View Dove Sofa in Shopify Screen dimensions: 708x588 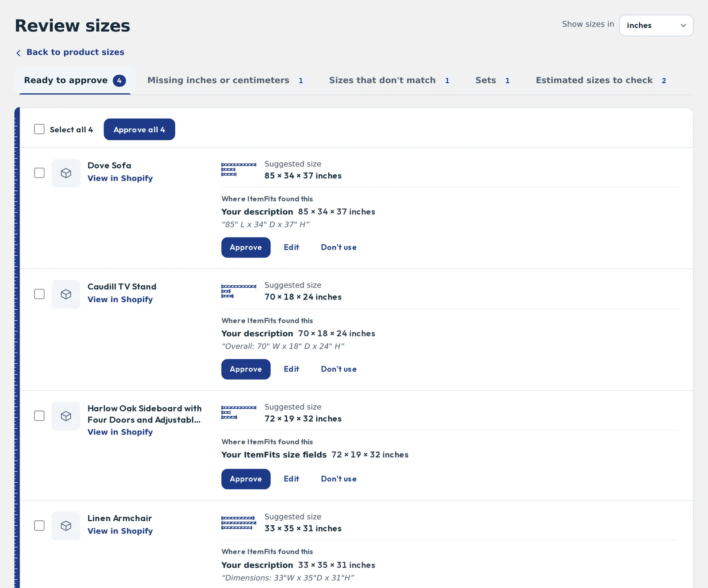pyautogui.click(x=120, y=178)
